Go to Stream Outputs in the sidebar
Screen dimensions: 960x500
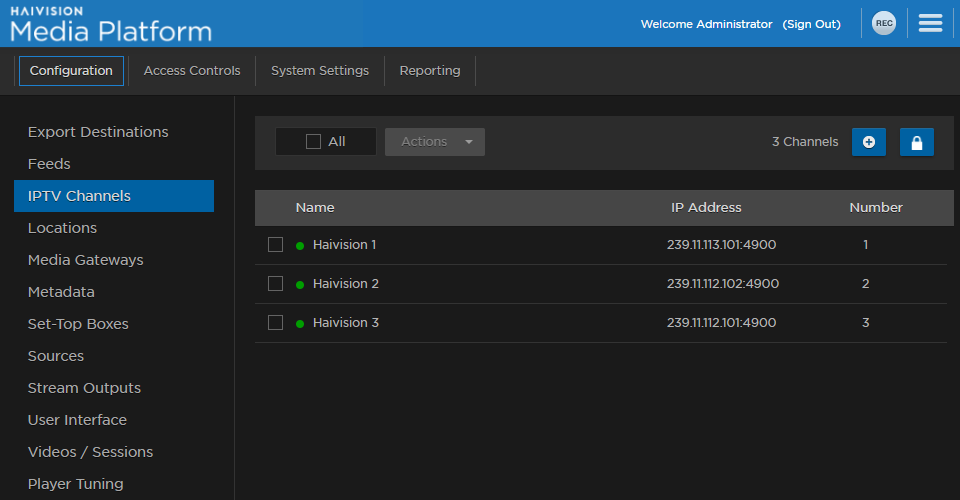(x=84, y=388)
